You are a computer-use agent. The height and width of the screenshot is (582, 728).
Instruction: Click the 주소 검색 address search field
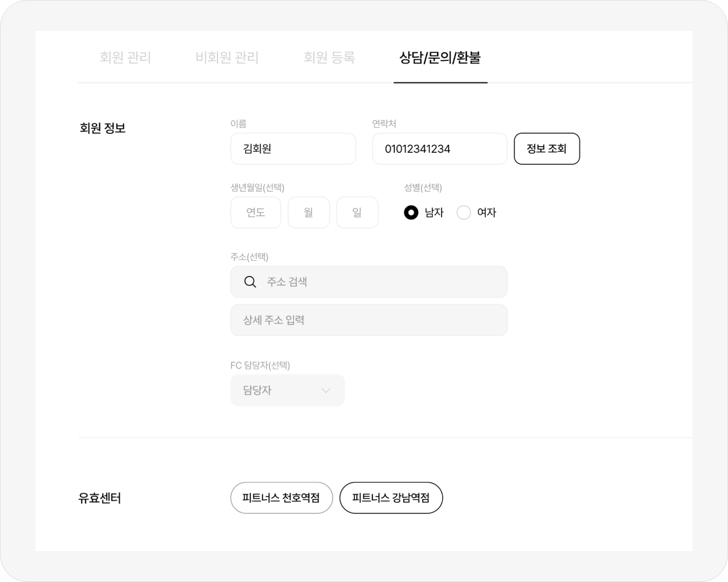382,282
